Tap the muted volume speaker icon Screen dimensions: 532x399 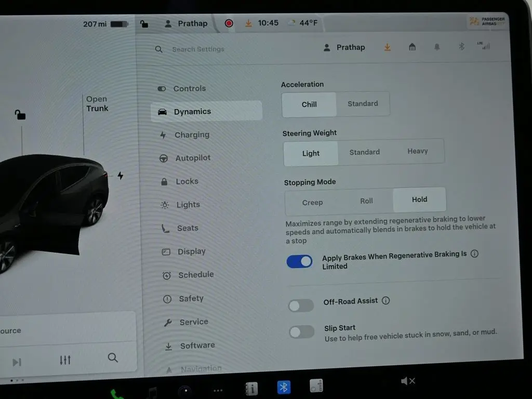click(x=408, y=381)
